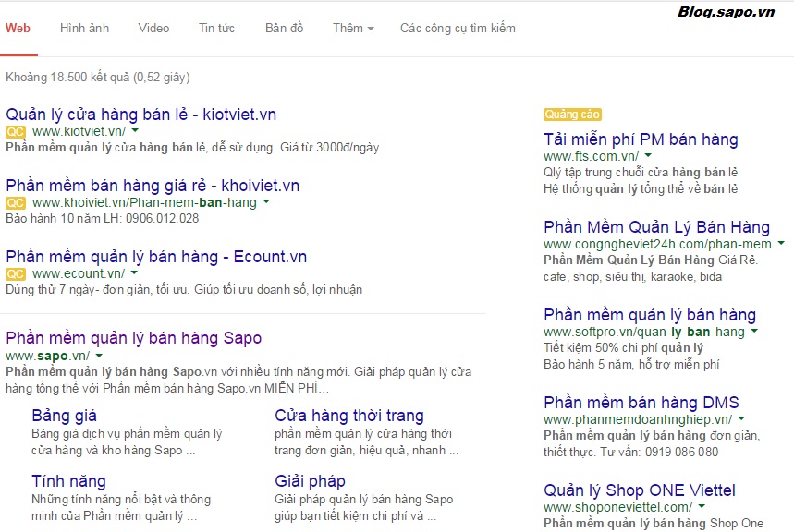Expand arrow next to shoponeviettel.com URL
794x532 pixels.
coord(702,506)
